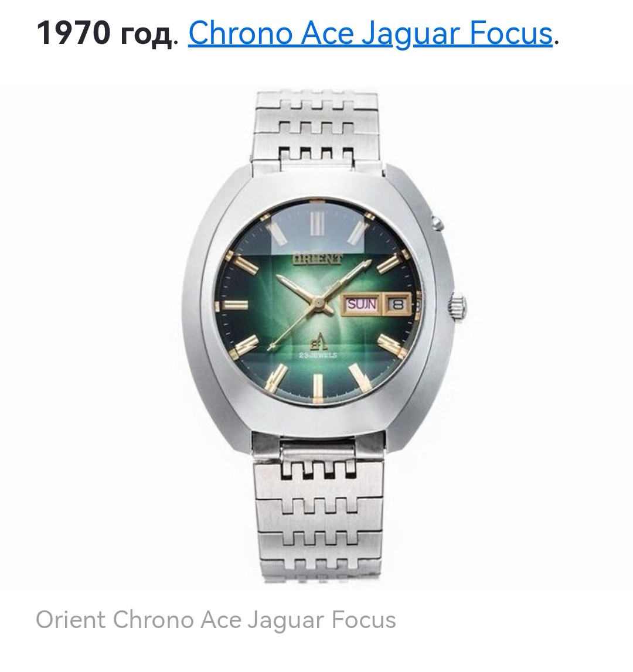Click the date window showing 8
Image resolution: width=633 pixels, height=672 pixels.
(397, 304)
